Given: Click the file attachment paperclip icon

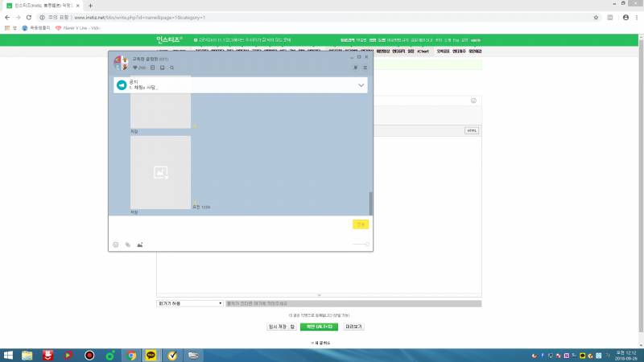Looking at the screenshot, I should click(127, 244).
